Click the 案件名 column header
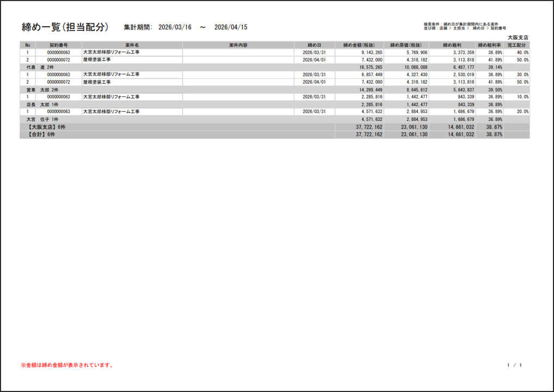Screen dimensions: 554x392 click(x=132, y=45)
